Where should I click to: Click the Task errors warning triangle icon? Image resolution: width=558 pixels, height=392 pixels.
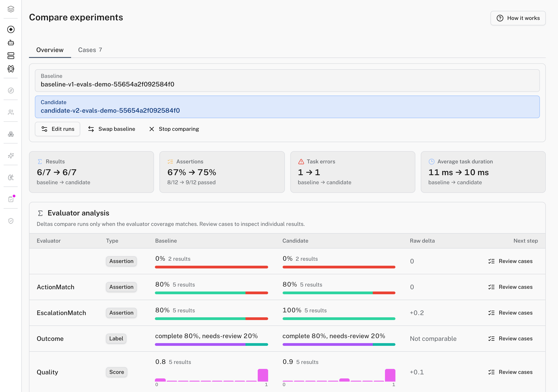[x=301, y=162]
